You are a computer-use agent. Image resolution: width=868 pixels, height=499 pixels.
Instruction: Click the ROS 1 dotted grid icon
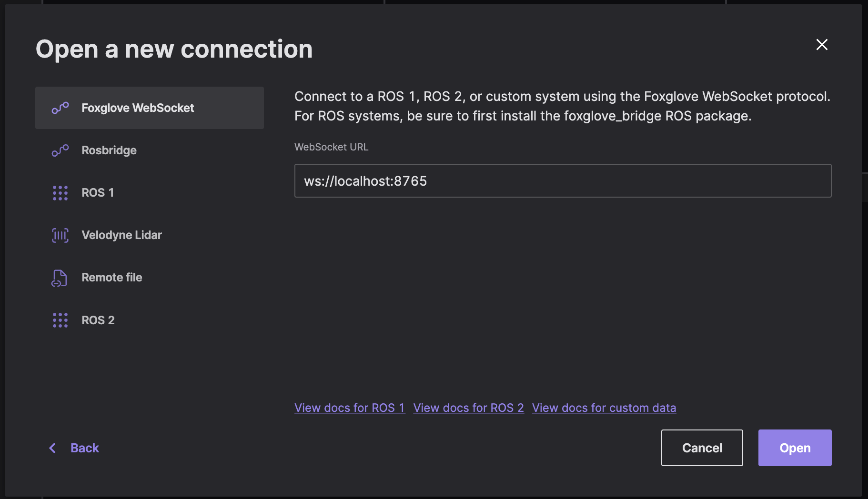60,193
